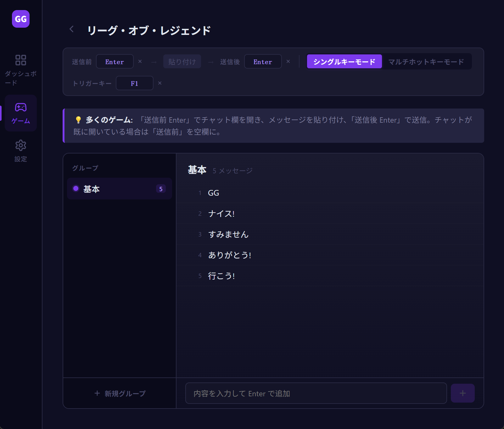
Task: Open the トリガーキー F1 selector
Action: pyautogui.click(x=134, y=83)
